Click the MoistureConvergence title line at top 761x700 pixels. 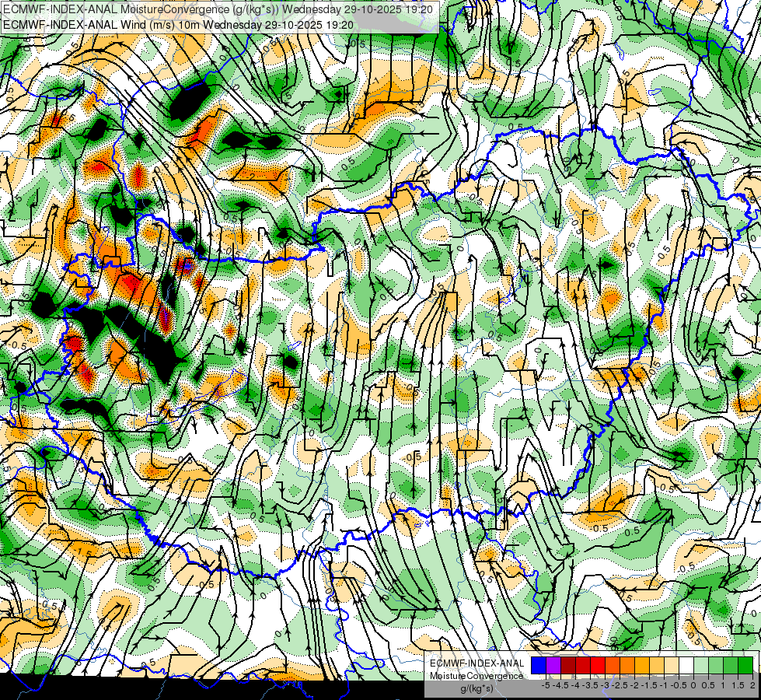(218, 9)
